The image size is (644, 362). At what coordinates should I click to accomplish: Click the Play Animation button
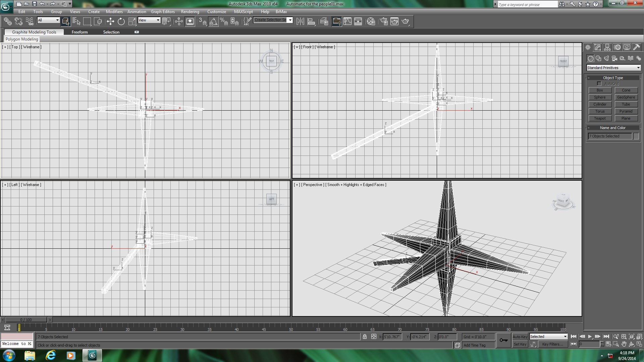click(x=590, y=337)
